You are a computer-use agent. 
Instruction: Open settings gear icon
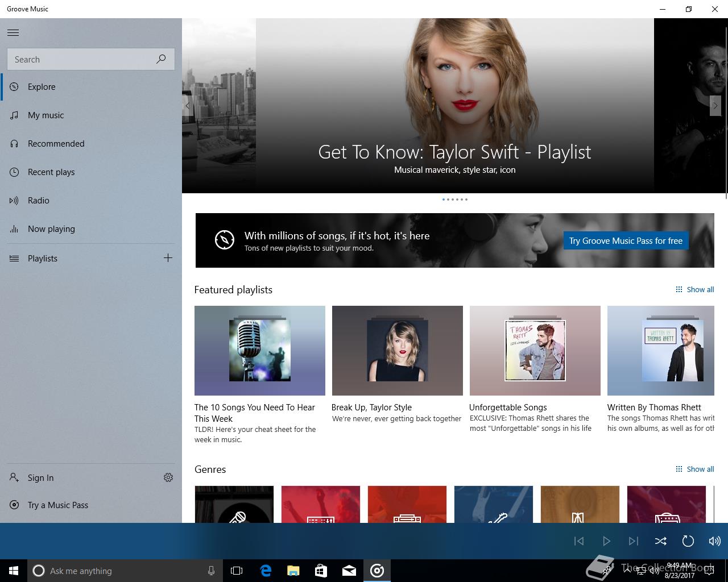point(168,477)
